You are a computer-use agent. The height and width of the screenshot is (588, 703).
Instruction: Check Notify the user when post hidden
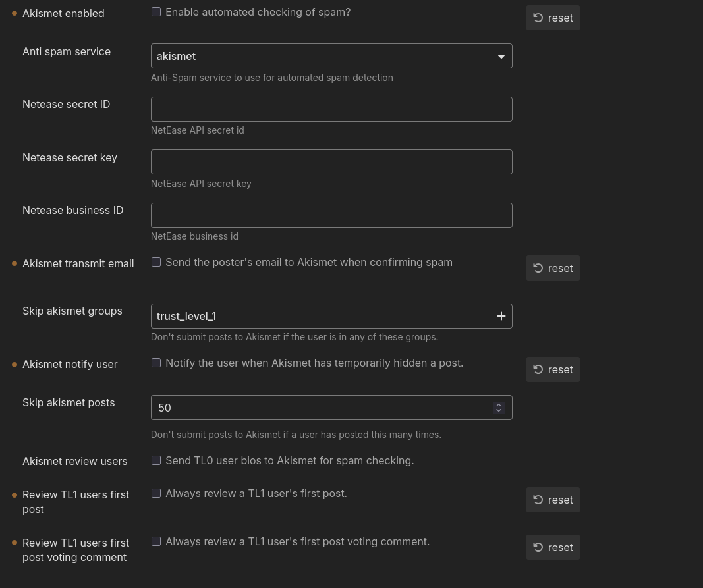click(156, 363)
